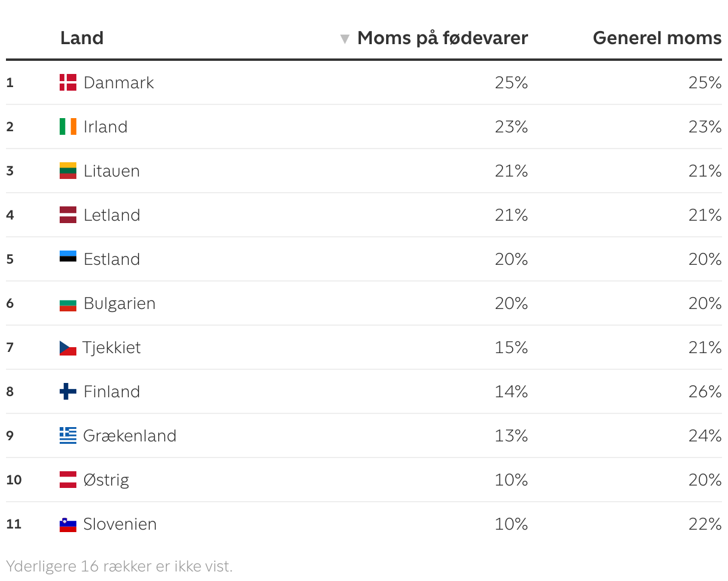Click the Czech flag next to Tjekkiet
This screenshot has width=728, height=581.
(67, 348)
